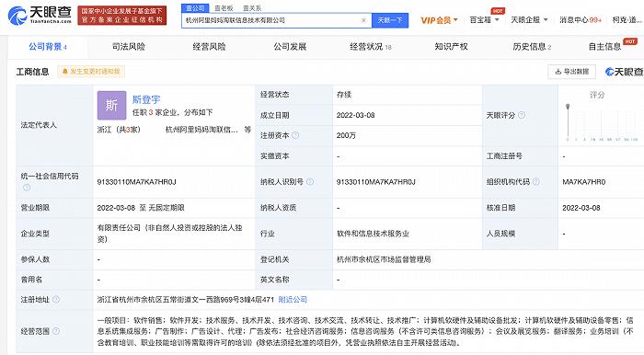Click the red 国家中小企业发展子基金旗下 banner

click(122, 16)
